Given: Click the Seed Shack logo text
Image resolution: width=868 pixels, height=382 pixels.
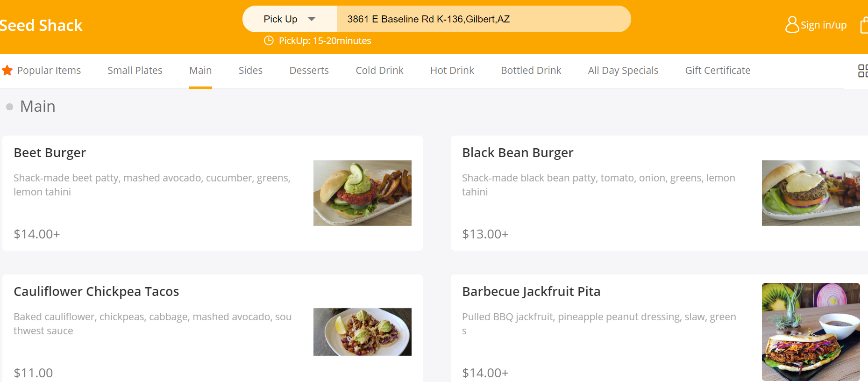Looking at the screenshot, I should 41,25.
